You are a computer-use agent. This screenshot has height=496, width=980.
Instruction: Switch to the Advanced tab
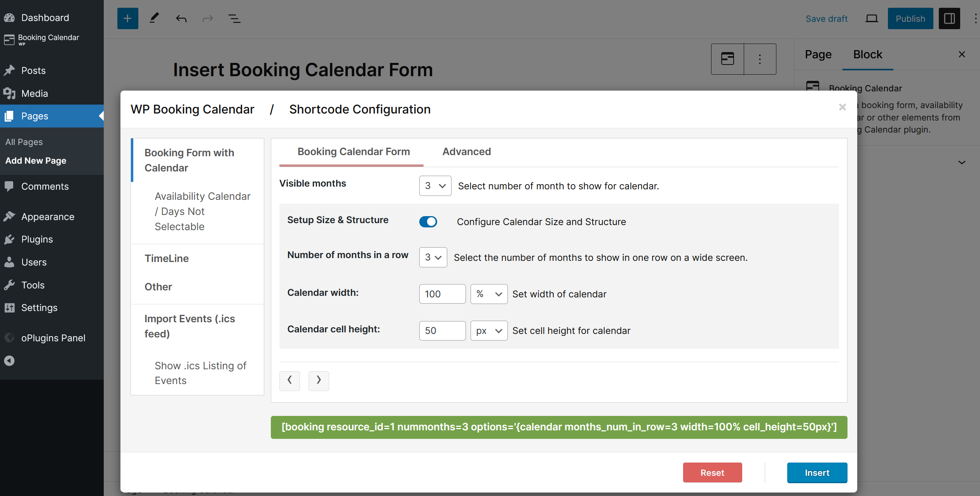[467, 152]
